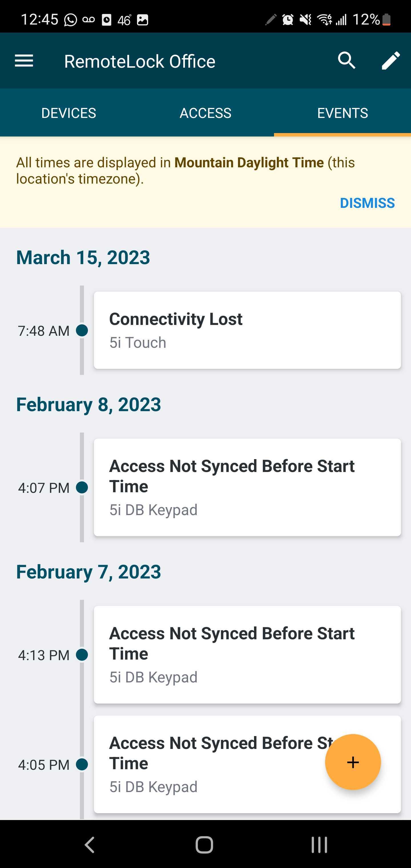Select the Events tab

coord(342,113)
